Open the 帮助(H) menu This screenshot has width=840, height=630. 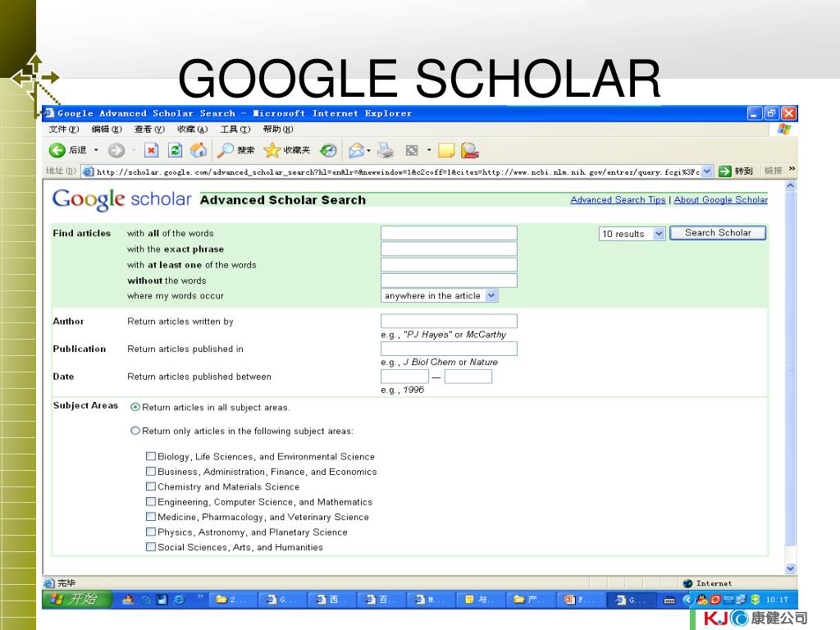(x=278, y=129)
